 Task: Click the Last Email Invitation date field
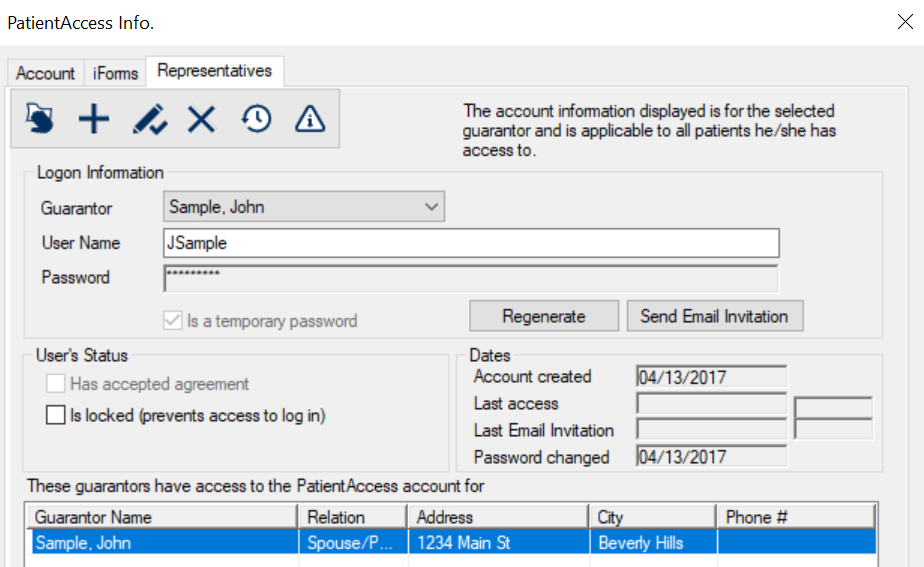tap(711, 430)
